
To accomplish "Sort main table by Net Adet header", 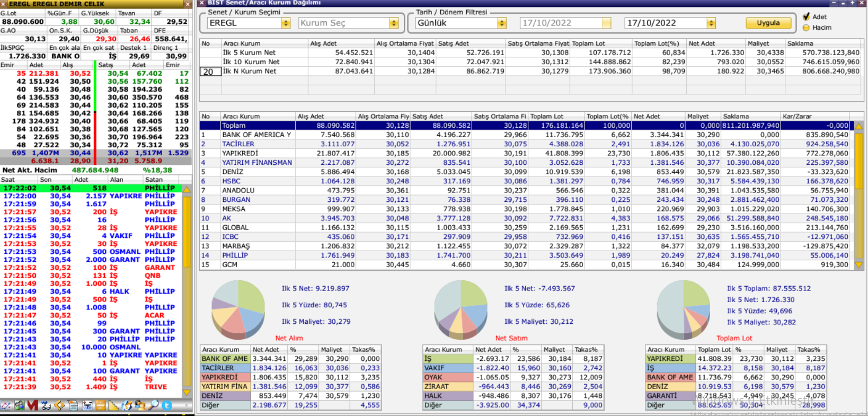I will pyautogui.click(x=658, y=116).
